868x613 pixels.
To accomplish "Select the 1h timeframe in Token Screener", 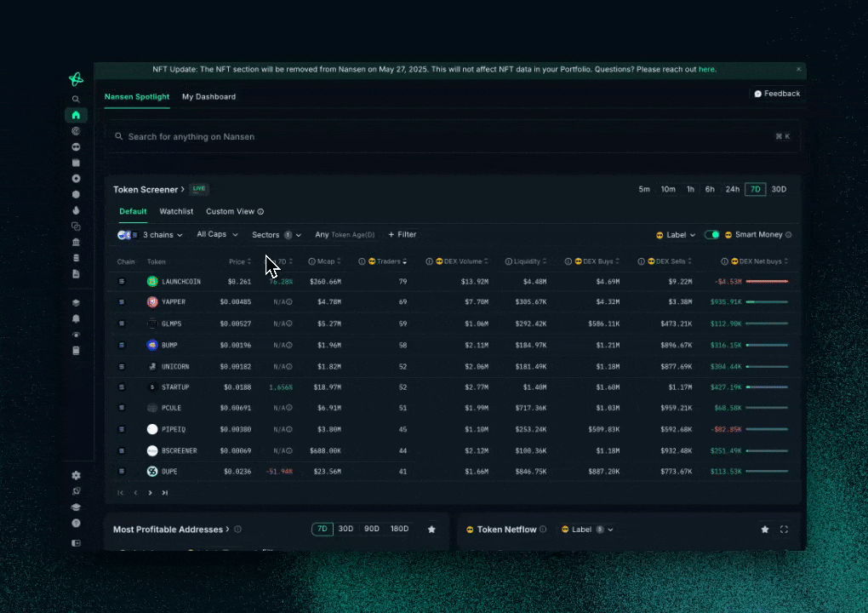I will click(x=690, y=189).
